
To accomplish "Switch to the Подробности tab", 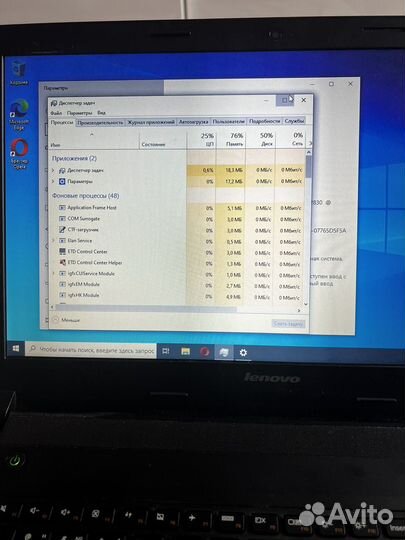I will [264, 121].
